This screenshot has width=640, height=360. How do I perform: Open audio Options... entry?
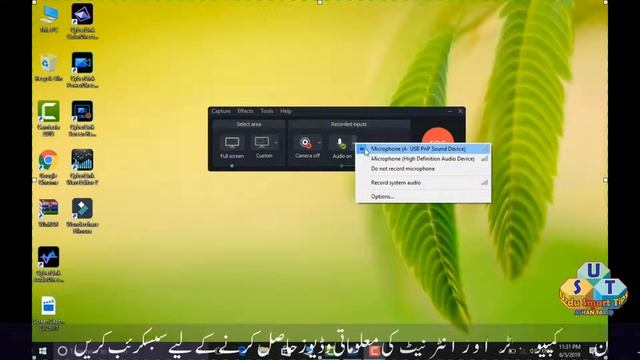point(423,196)
